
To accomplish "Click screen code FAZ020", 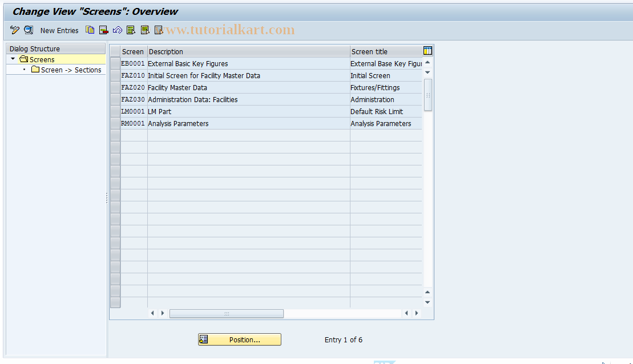I will 133,87.
